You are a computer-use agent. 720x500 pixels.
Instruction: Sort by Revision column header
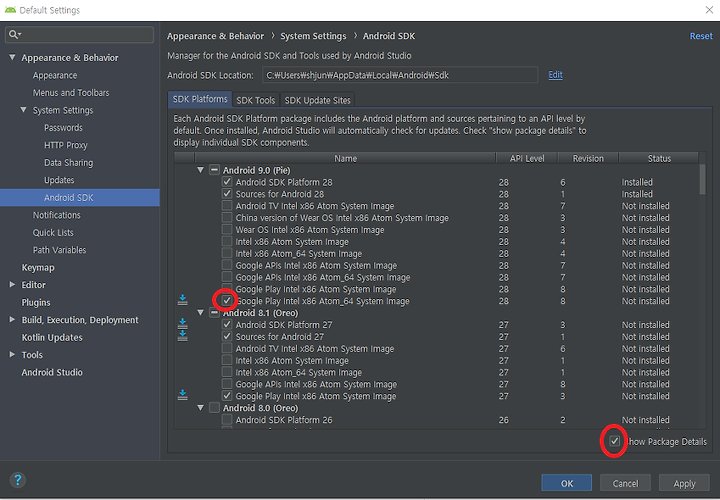588,158
